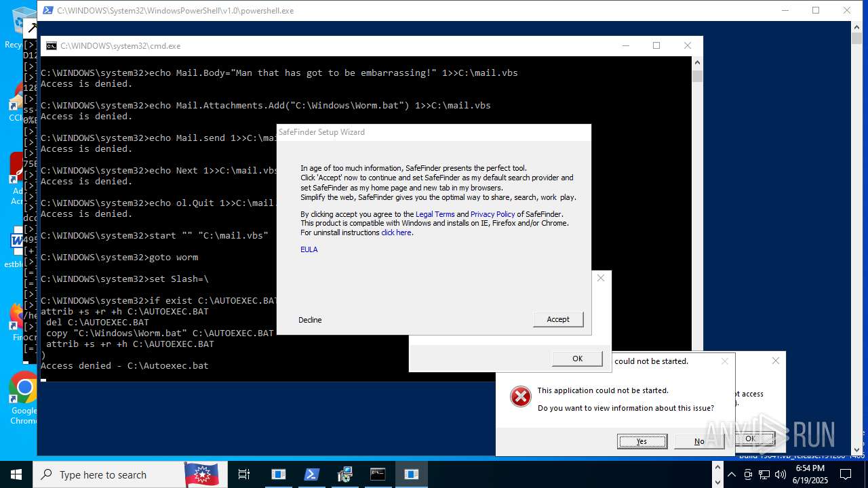Click the active highlighted taskbar app button
This screenshot has height=488, width=868.
pyautogui.click(x=412, y=474)
